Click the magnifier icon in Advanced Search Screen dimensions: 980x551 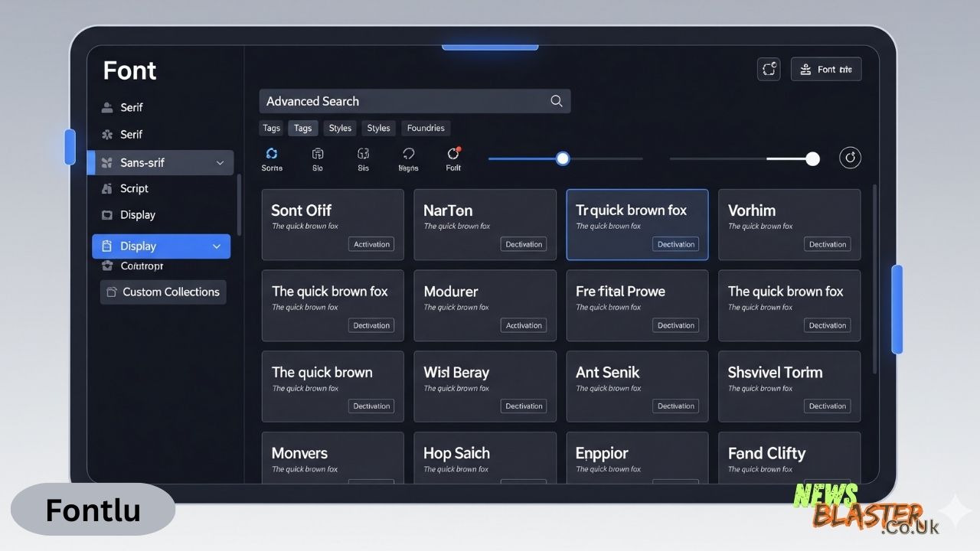557,101
